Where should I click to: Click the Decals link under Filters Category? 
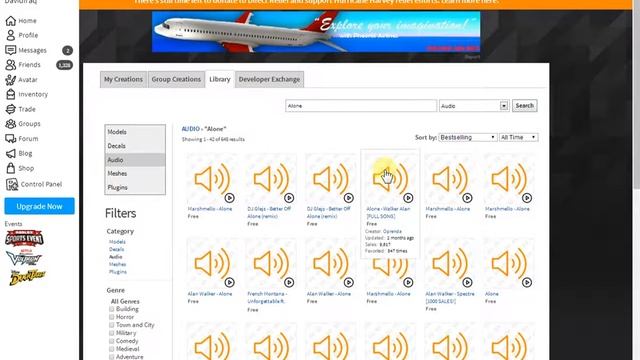(116, 249)
